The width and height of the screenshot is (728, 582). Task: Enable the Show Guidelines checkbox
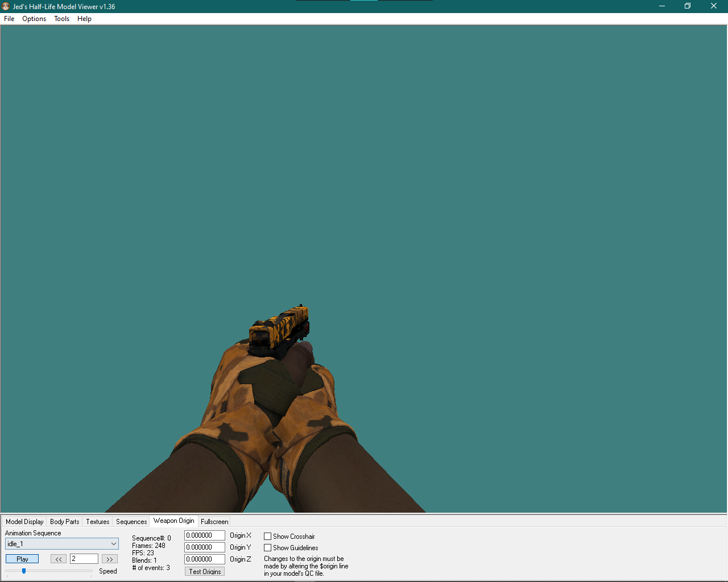coord(267,548)
